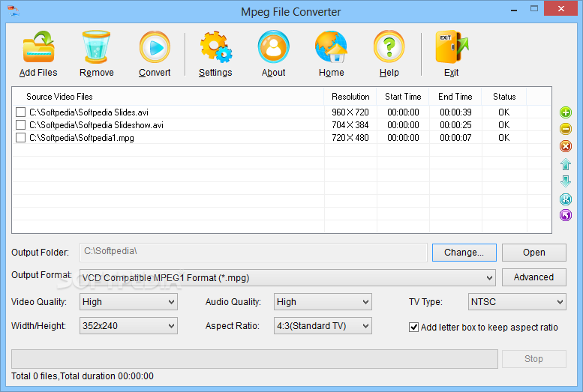Open the Aspect Ratio dropdown
Image resolution: width=583 pixels, height=392 pixels.
(x=323, y=326)
